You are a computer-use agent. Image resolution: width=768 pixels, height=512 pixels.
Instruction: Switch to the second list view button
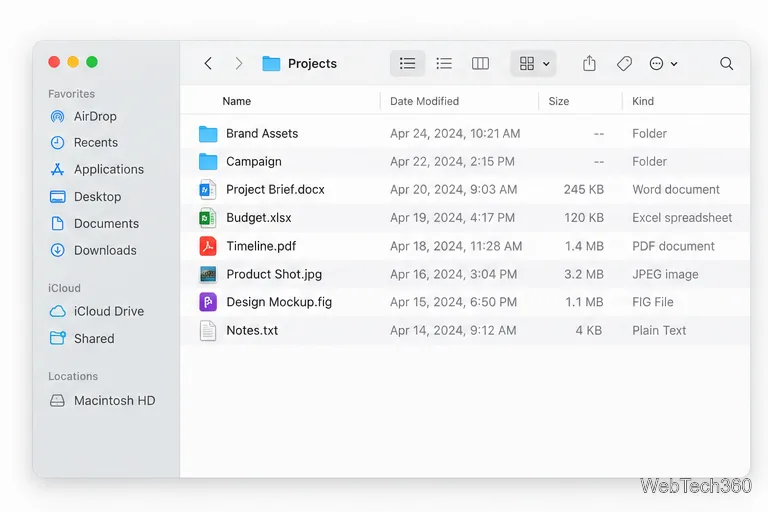tap(444, 63)
